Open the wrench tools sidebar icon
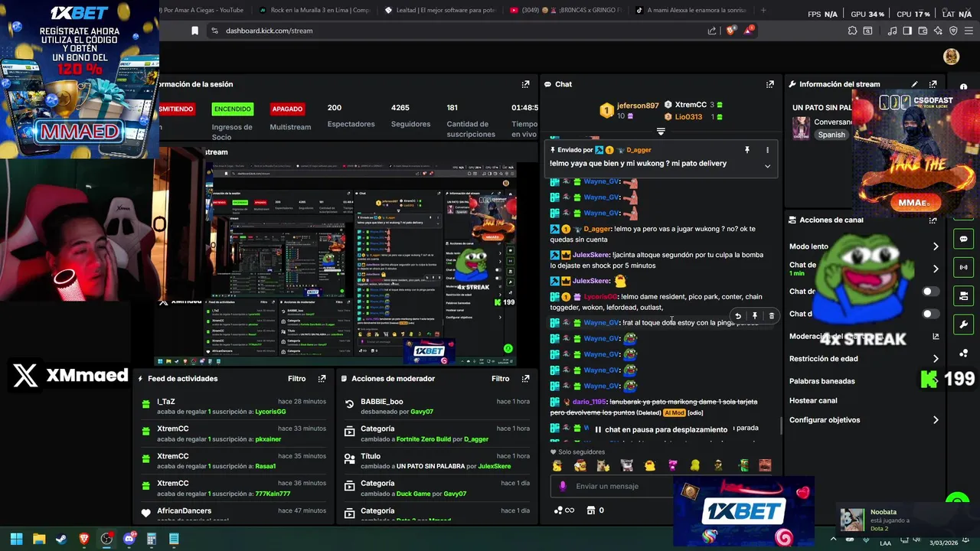This screenshot has width=980, height=551. (963, 324)
